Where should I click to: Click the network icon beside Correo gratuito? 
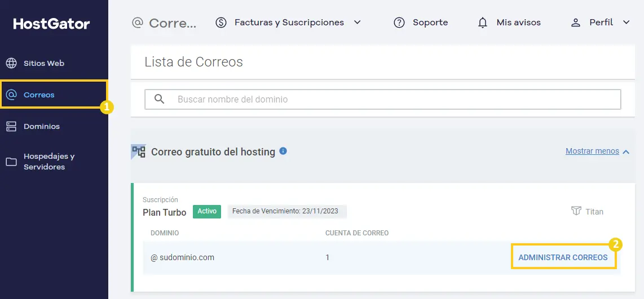tap(138, 152)
